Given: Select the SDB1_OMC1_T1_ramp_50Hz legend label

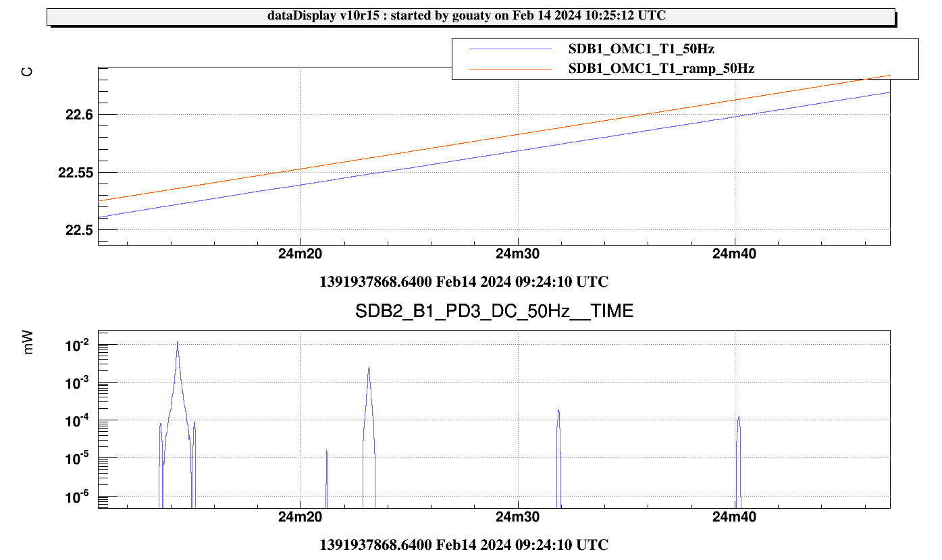Looking at the screenshot, I should [661, 69].
